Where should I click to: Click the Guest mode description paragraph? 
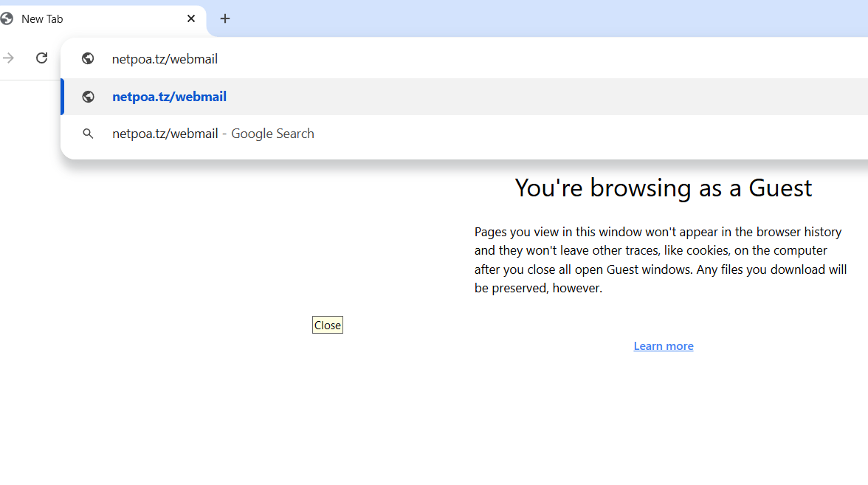661,260
